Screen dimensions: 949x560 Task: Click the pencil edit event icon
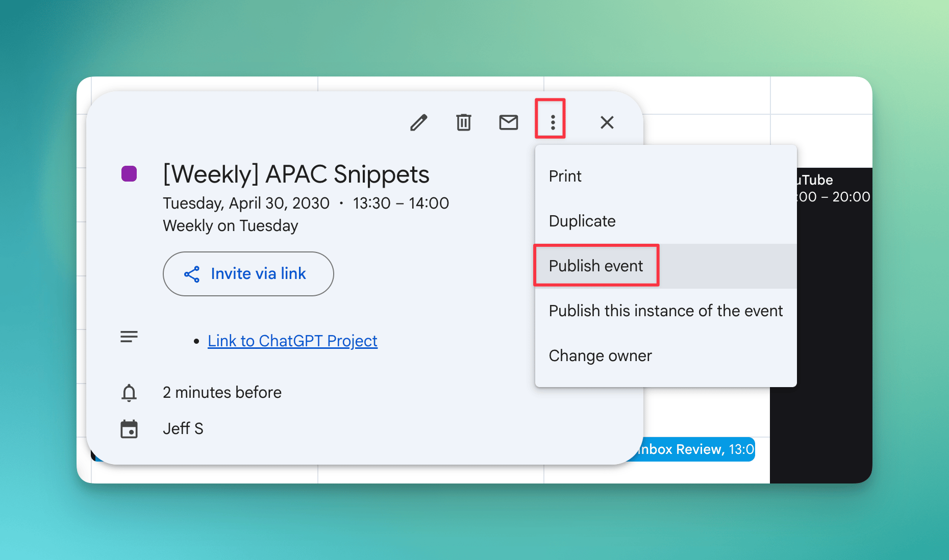419,122
